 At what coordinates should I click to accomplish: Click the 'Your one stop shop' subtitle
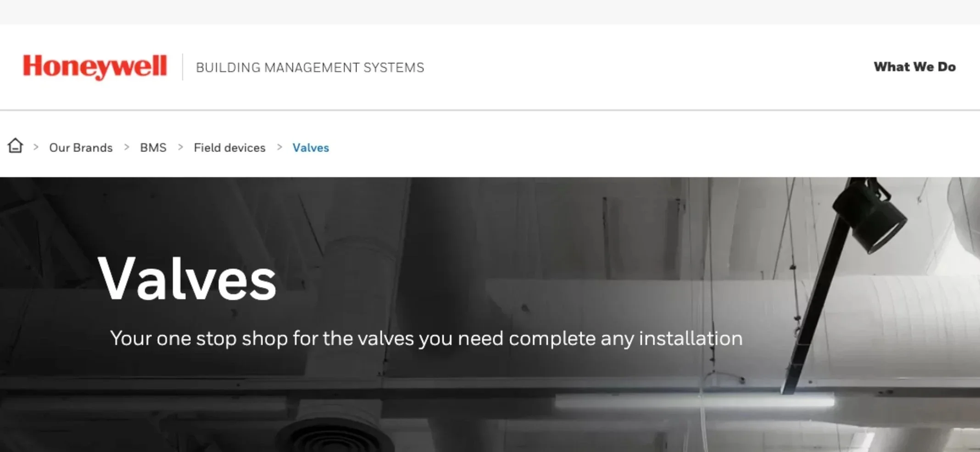[426, 339]
